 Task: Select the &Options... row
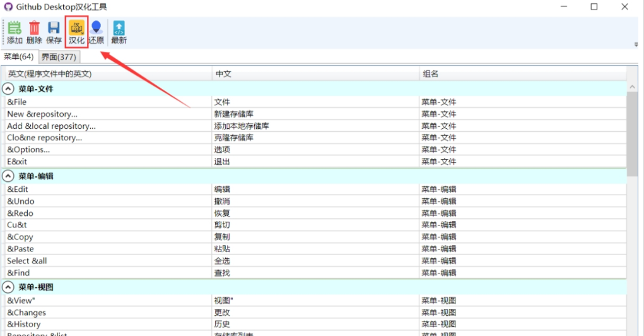[x=315, y=150]
